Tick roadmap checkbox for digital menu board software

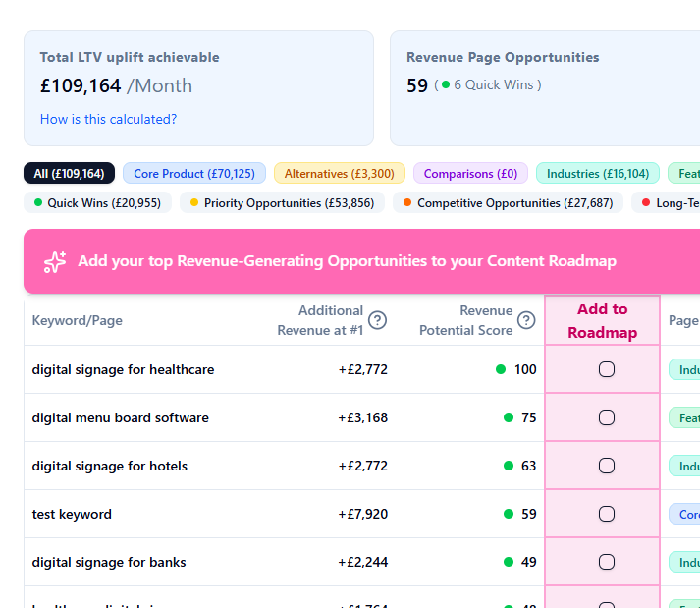[607, 417]
